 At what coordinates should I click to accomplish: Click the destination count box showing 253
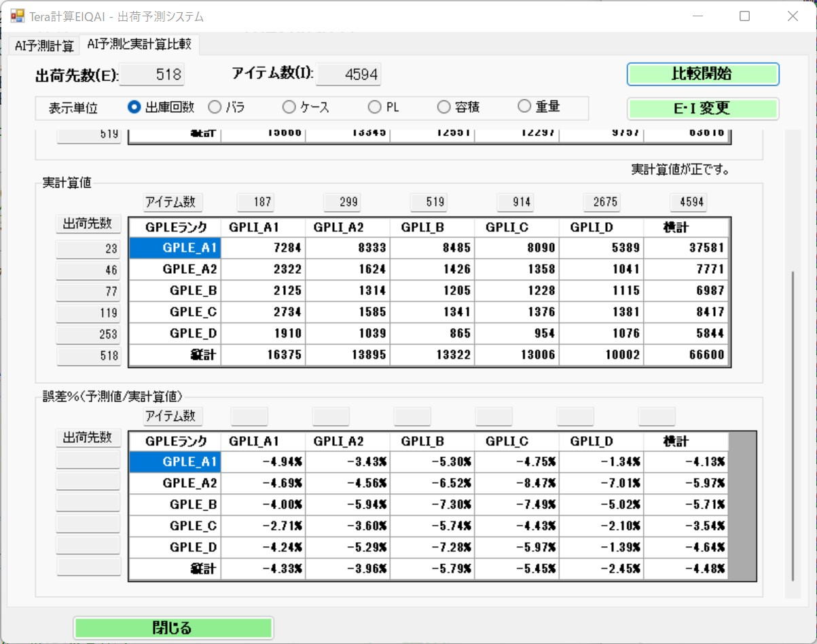pos(88,334)
